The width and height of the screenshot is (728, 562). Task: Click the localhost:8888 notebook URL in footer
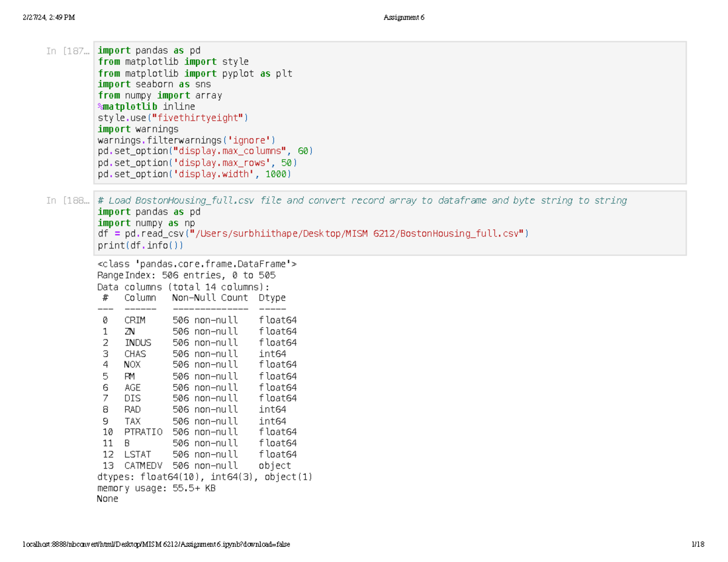click(156, 544)
